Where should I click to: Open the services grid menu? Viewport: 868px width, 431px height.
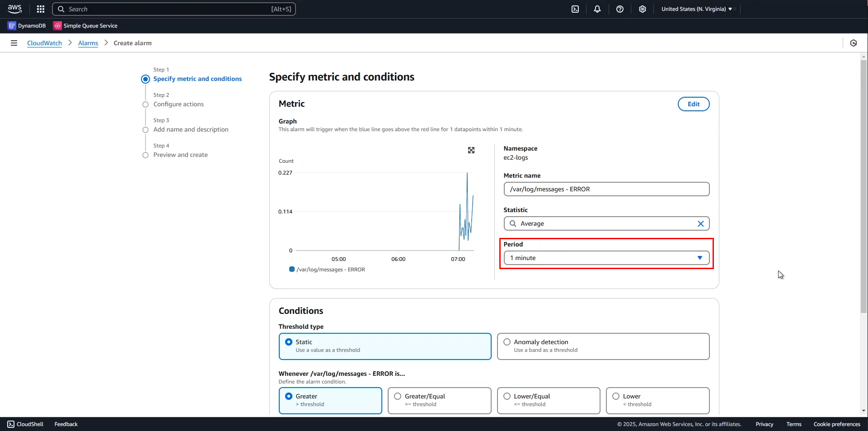(41, 9)
